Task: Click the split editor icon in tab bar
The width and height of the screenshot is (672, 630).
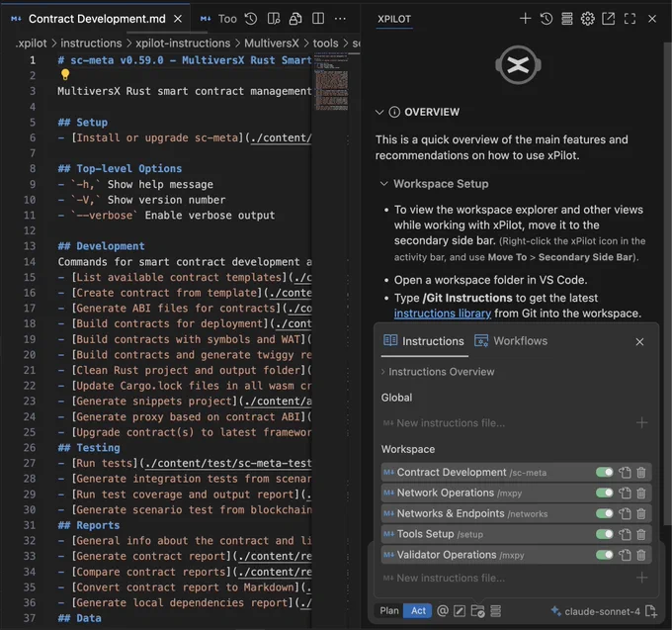Action: 318,19
